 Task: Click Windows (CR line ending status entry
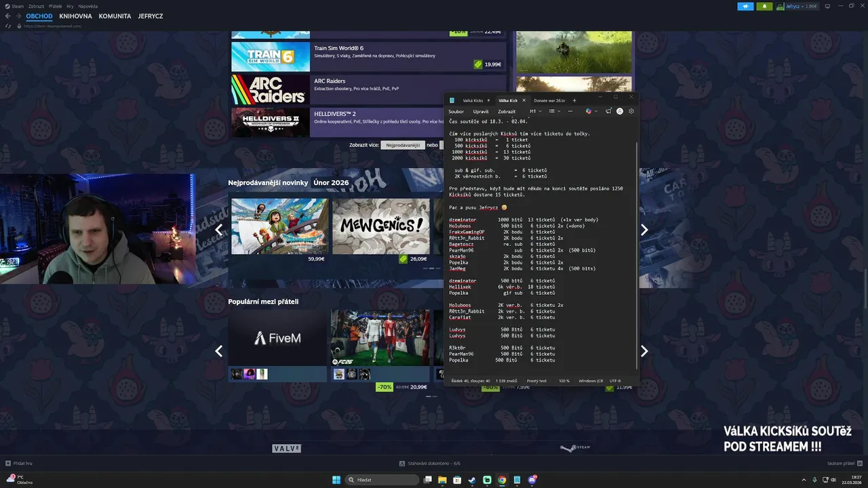(x=591, y=381)
